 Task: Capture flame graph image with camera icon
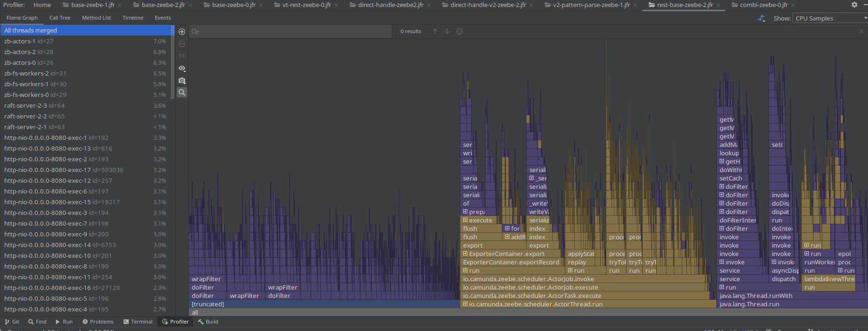pyautogui.click(x=182, y=80)
